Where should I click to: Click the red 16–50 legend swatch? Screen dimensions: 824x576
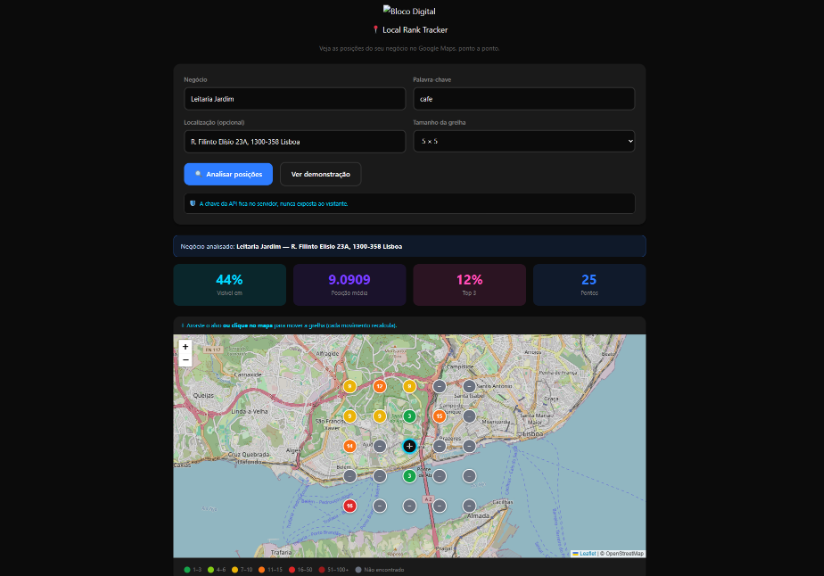click(x=292, y=570)
